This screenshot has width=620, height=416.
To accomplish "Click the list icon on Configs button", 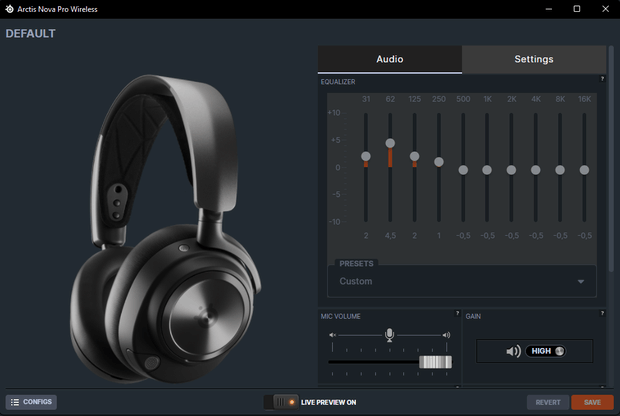I will click(15, 402).
